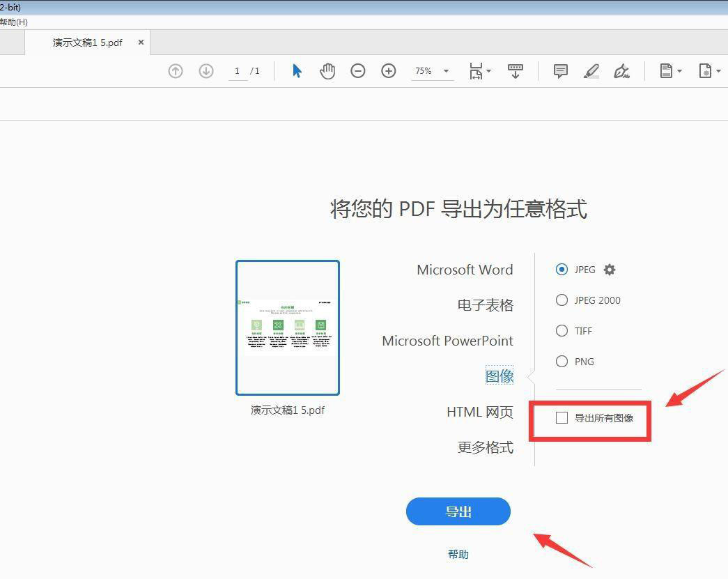Add a sticky note comment
728x579 pixels.
[x=560, y=71]
